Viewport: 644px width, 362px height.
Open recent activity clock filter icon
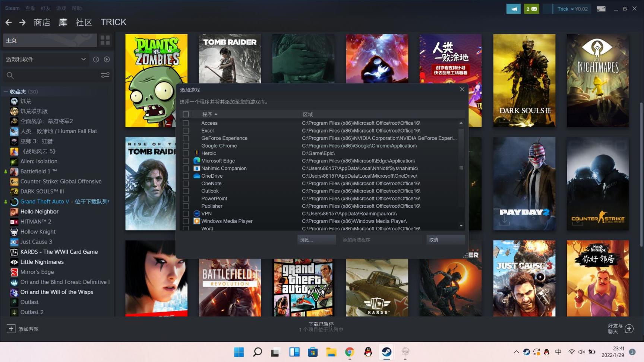[x=96, y=59]
